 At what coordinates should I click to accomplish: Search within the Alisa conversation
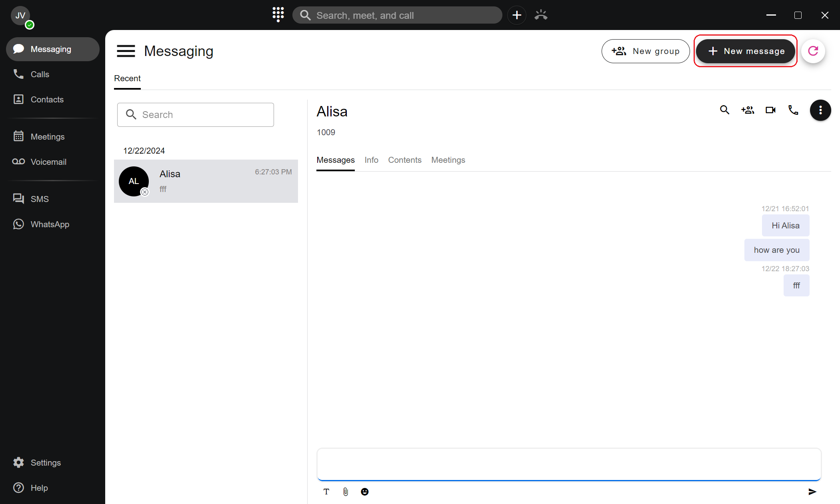point(724,110)
